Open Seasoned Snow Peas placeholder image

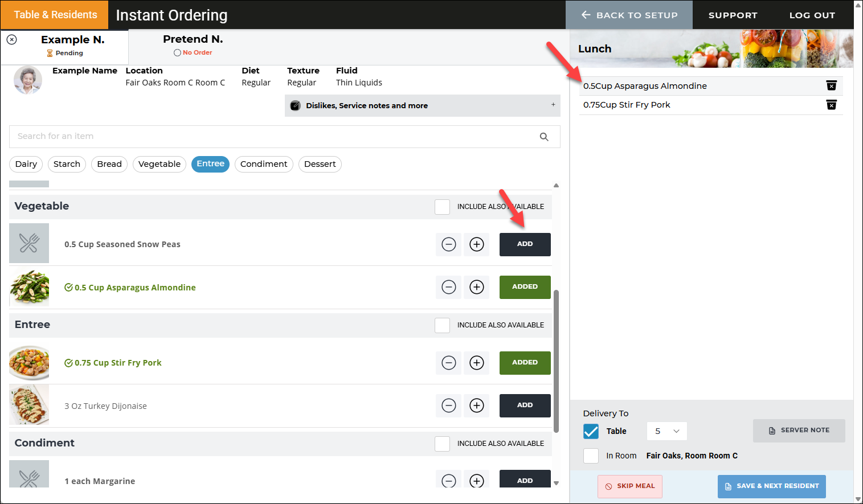[29, 243]
